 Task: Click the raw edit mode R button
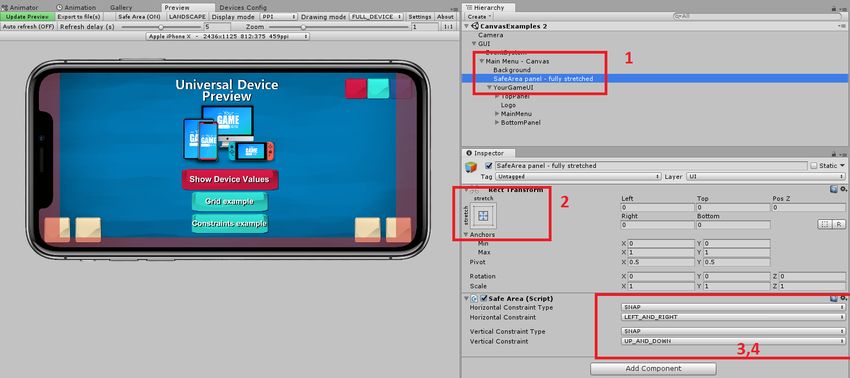(839, 225)
